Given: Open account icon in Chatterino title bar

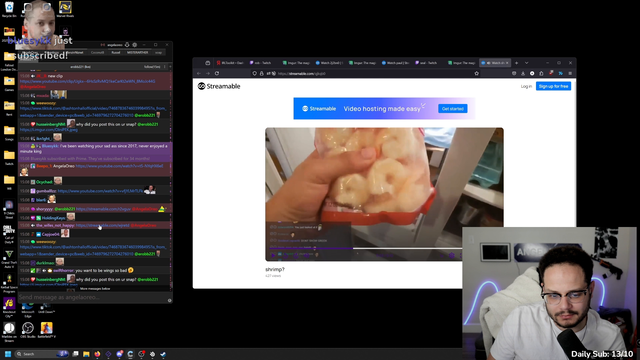Looking at the screenshot, I should tap(127, 45).
